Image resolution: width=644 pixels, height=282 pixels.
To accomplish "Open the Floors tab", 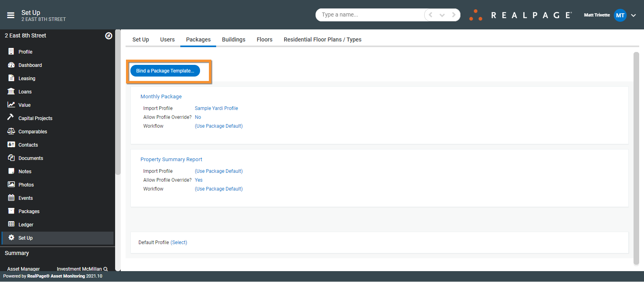I will [x=264, y=39].
